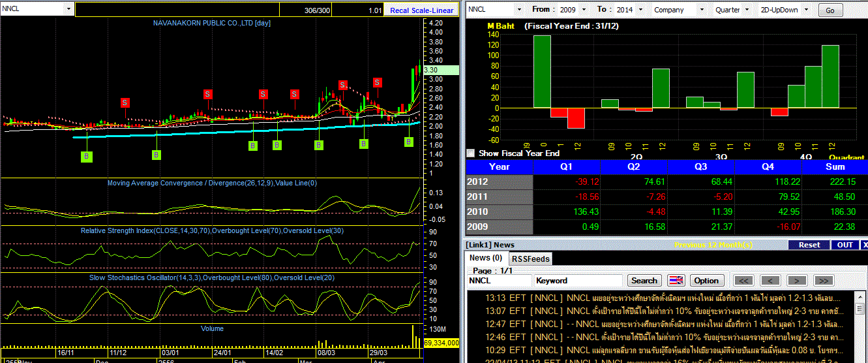Click the OUT button
Viewport: 868px width, 363px height.
coord(845,245)
